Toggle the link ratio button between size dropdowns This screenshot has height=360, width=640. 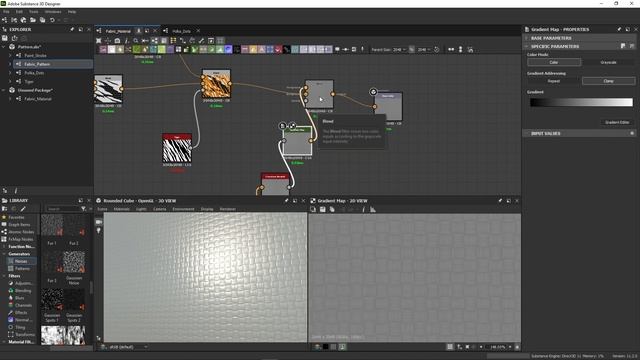point(411,49)
